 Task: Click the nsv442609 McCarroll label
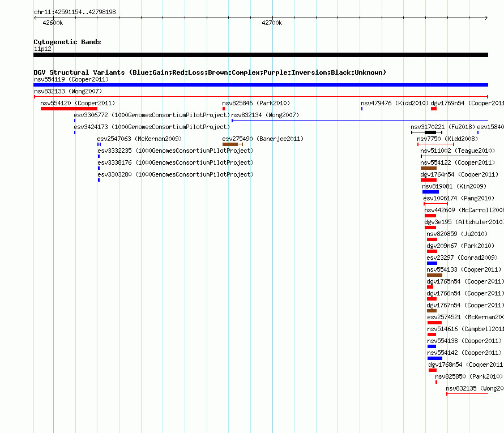(x=464, y=210)
